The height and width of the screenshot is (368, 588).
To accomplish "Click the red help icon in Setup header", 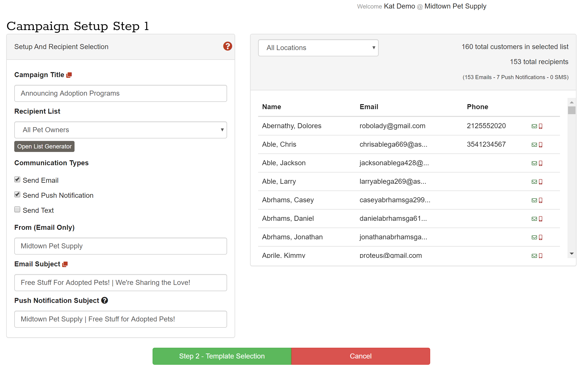I will [x=227, y=46].
